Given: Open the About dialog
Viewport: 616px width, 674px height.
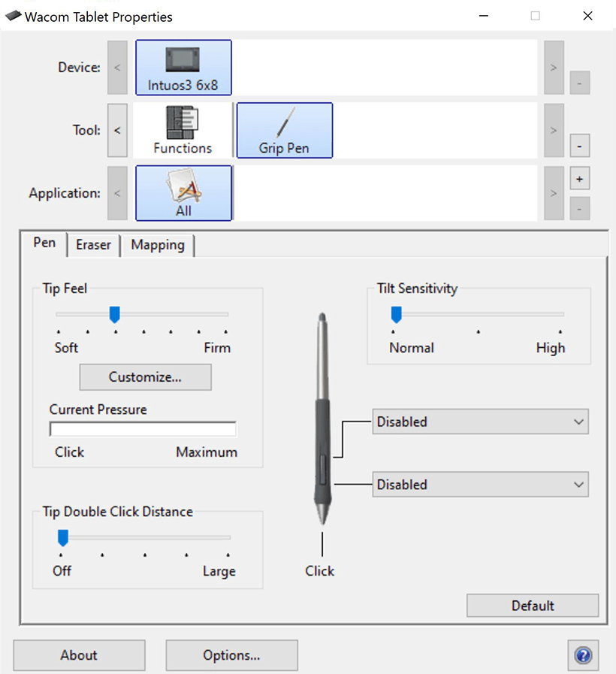Looking at the screenshot, I should pos(79,655).
